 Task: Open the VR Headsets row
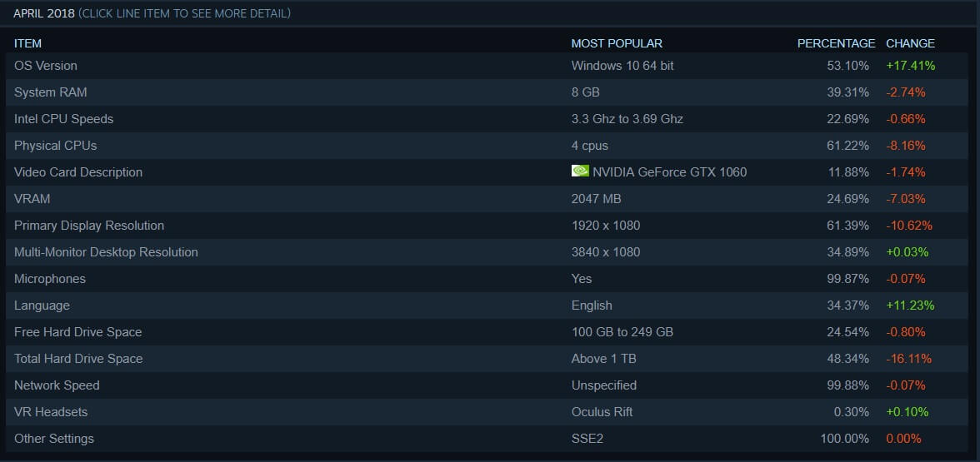51,412
